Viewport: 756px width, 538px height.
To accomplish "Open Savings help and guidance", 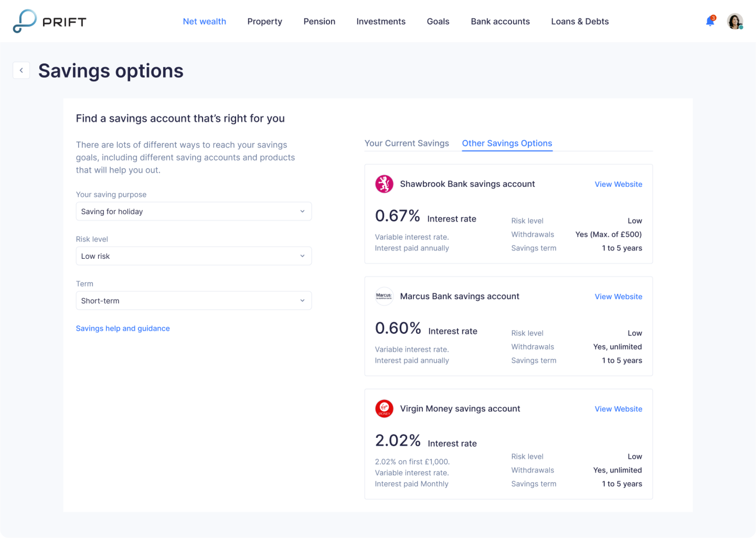I will [x=123, y=328].
